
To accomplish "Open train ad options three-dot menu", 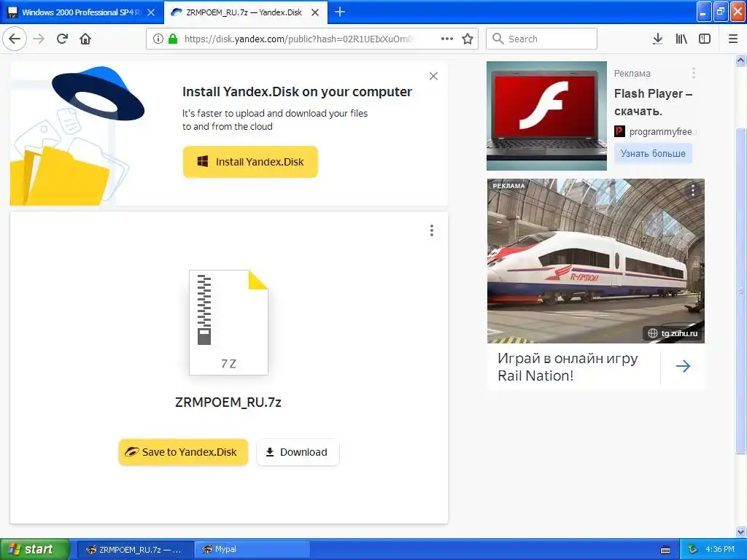I will pos(693,190).
